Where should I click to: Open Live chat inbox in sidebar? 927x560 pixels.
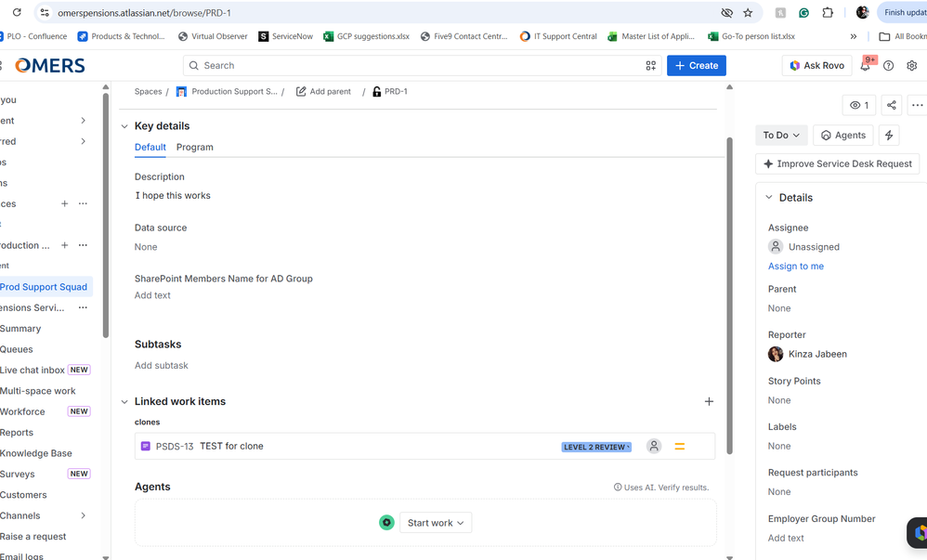point(33,371)
